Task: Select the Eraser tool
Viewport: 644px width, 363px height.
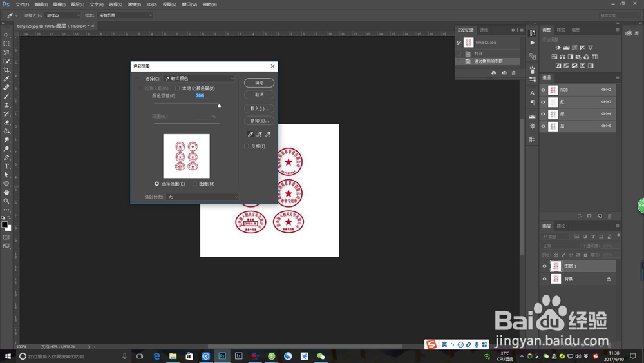Action: point(6,123)
